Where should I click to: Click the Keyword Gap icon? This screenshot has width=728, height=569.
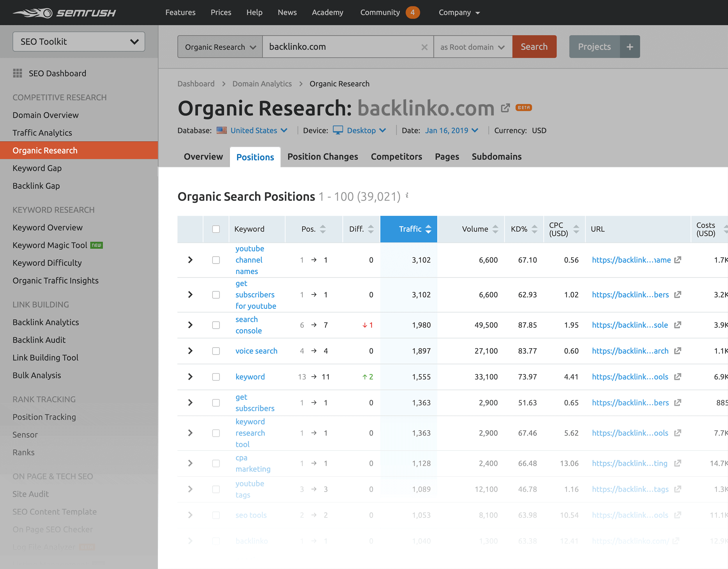coord(37,168)
